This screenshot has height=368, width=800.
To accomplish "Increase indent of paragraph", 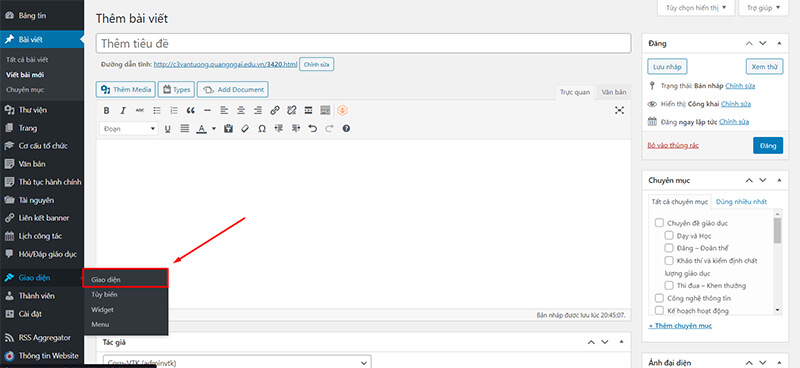I will [x=295, y=129].
